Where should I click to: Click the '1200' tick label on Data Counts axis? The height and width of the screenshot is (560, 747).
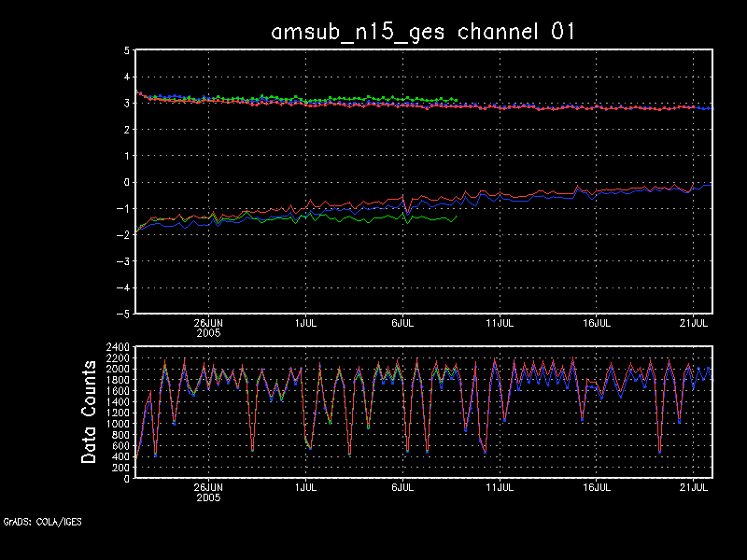click(x=119, y=413)
